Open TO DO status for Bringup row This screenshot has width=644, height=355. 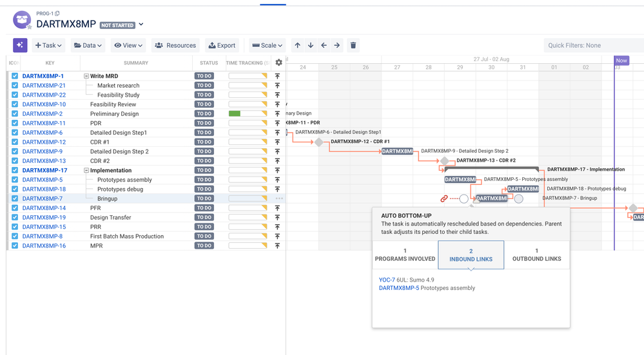tap(204, 198)
